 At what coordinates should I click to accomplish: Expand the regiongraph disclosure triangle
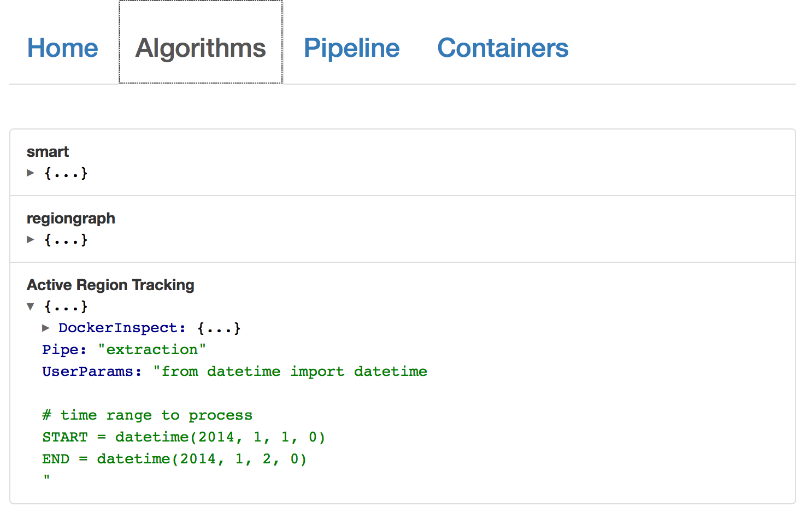31,240
